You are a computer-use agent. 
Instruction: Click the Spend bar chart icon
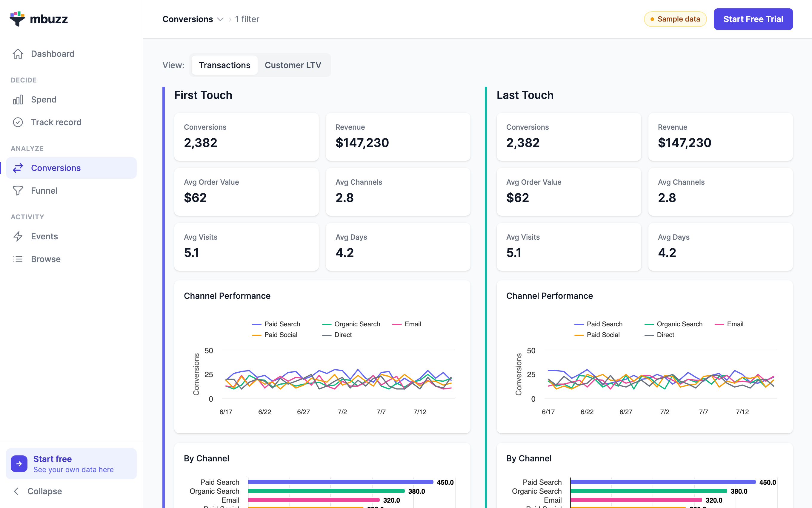[x=18, y=100]
